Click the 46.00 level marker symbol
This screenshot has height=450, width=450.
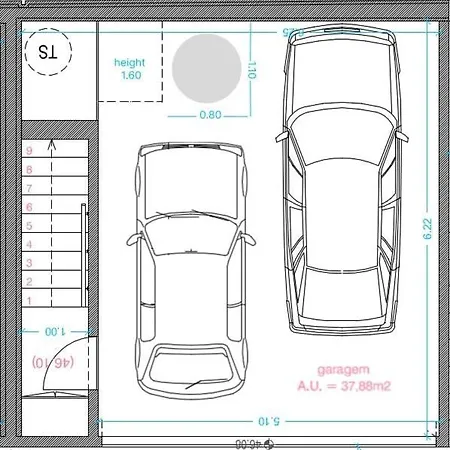[268, 444]
